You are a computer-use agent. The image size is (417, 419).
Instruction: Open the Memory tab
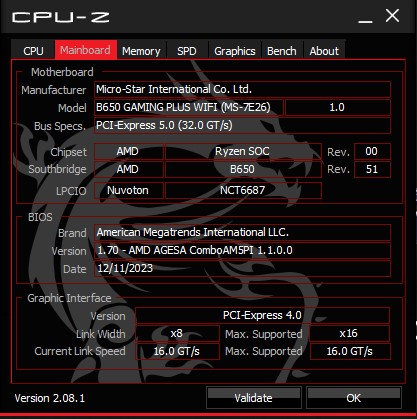tap(141, 51)
